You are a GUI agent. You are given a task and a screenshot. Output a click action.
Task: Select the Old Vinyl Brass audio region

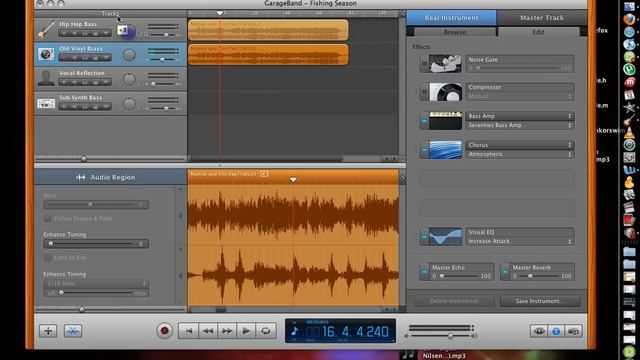click(x=268, y=54)
